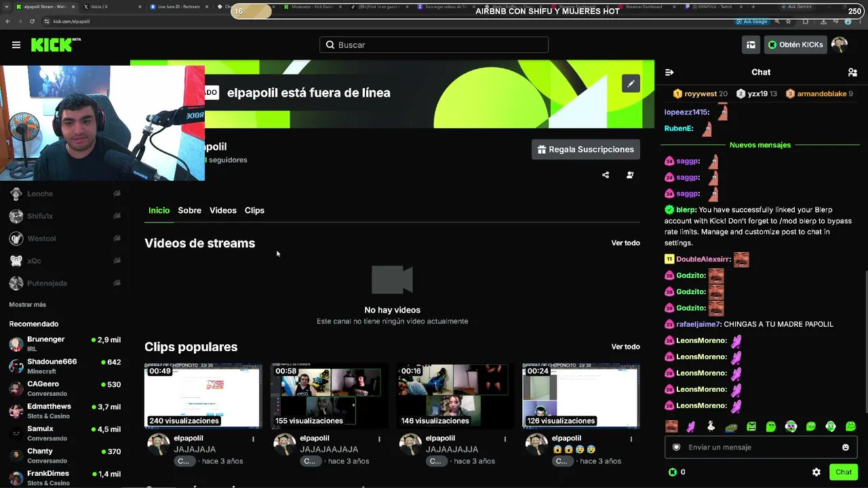
Task: Open FrankDimes' recommended channel
Action: pos(65,478)
